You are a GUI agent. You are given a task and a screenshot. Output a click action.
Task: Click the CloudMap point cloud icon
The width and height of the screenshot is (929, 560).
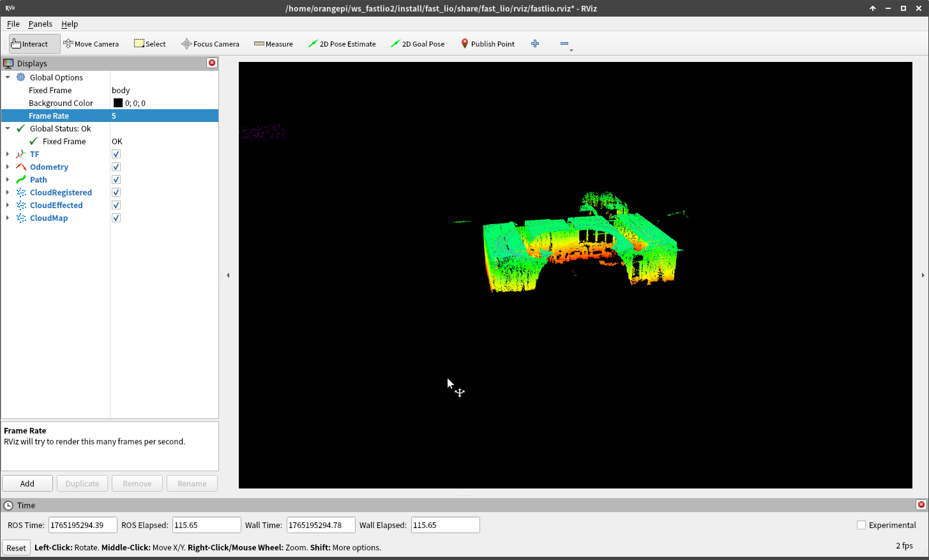(x=21, y=218)
